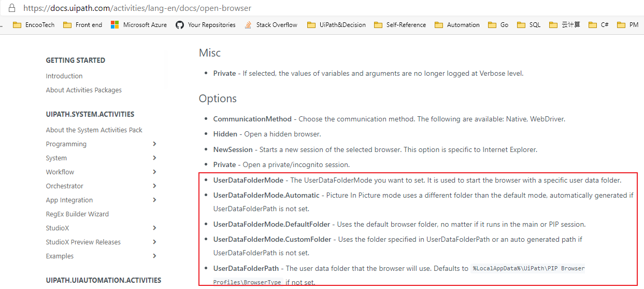Open the System sidebar item
Screen dimensions: 644x289
click(x=56, y=158)
